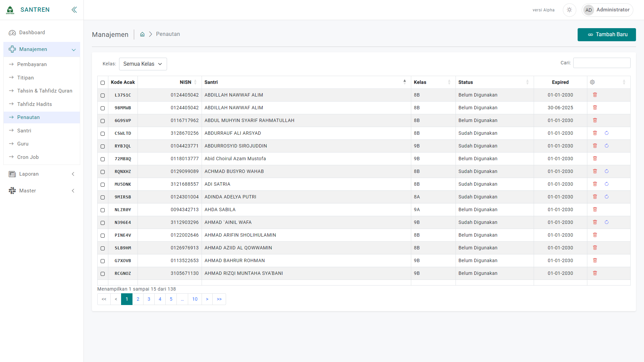Click the Penautan breadcrumb text
This screenshot has height=362, width=644.
tap(168, 34)
